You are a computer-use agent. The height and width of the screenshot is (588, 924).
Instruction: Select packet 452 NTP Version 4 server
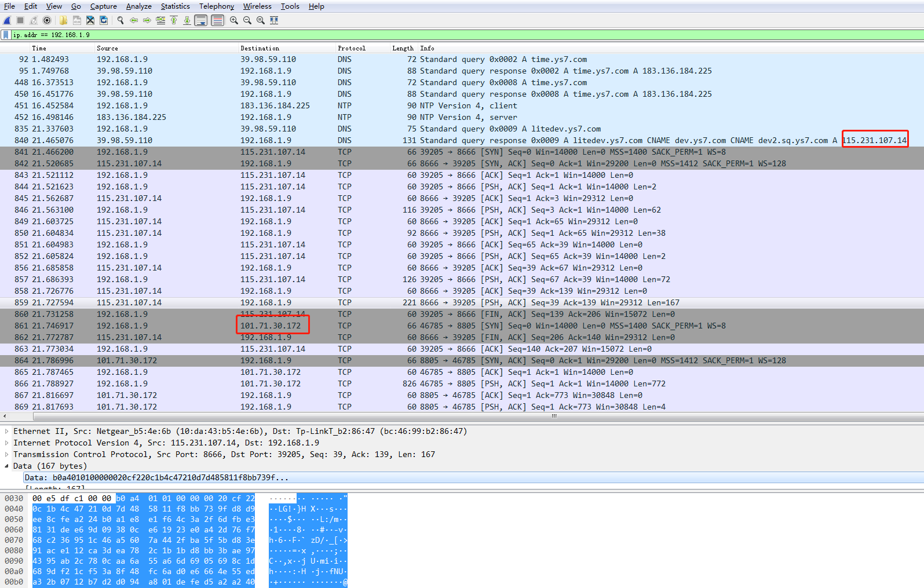click(462, 117)
